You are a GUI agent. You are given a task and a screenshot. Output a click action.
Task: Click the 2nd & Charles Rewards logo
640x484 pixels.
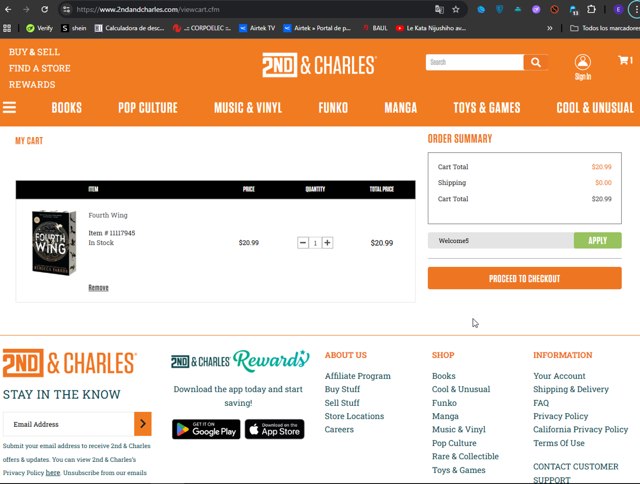click(240, 361)
